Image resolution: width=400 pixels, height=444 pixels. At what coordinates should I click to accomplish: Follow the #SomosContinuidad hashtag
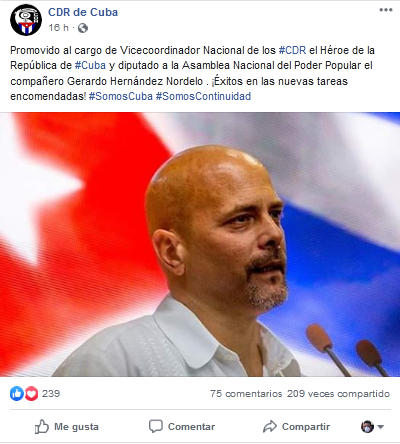203,96
